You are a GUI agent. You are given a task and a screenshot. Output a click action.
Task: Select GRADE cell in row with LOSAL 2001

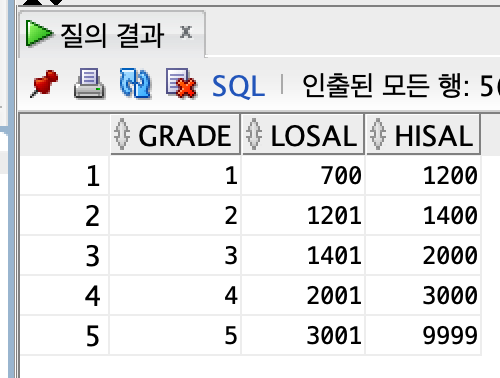175,295
